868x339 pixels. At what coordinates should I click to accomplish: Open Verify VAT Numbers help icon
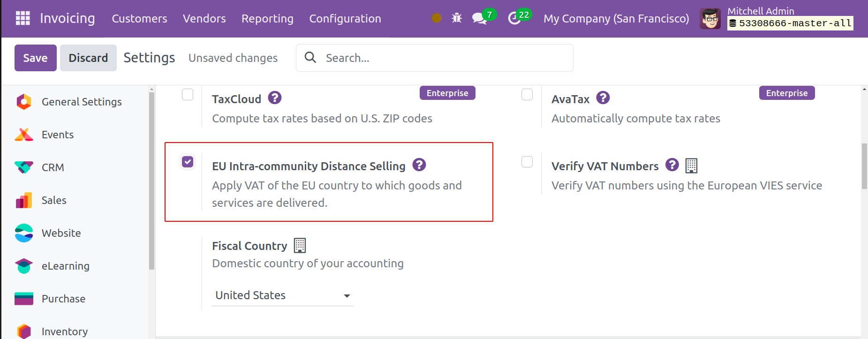coord(672,165)
